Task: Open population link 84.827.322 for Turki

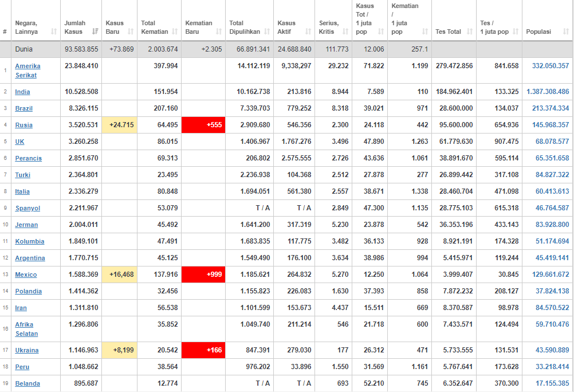Action: point(552,175)
